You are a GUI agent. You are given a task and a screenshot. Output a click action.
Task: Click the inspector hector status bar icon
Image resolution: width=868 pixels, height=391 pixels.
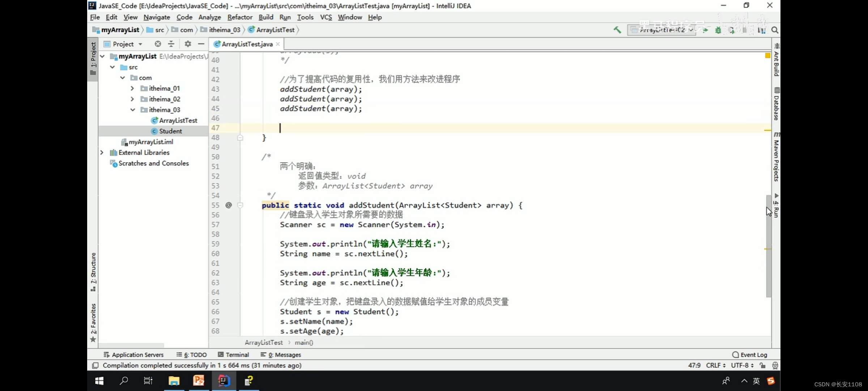[x=775, y=365]
